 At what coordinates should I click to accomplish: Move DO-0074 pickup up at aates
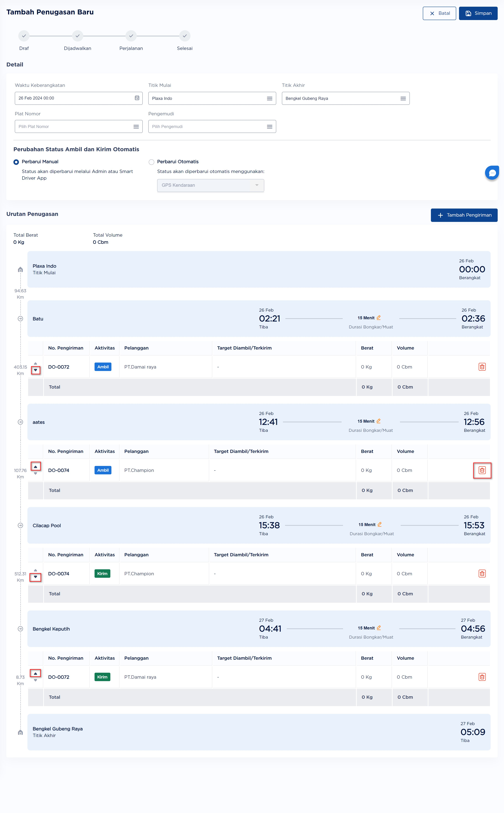[x=35, y=466]
